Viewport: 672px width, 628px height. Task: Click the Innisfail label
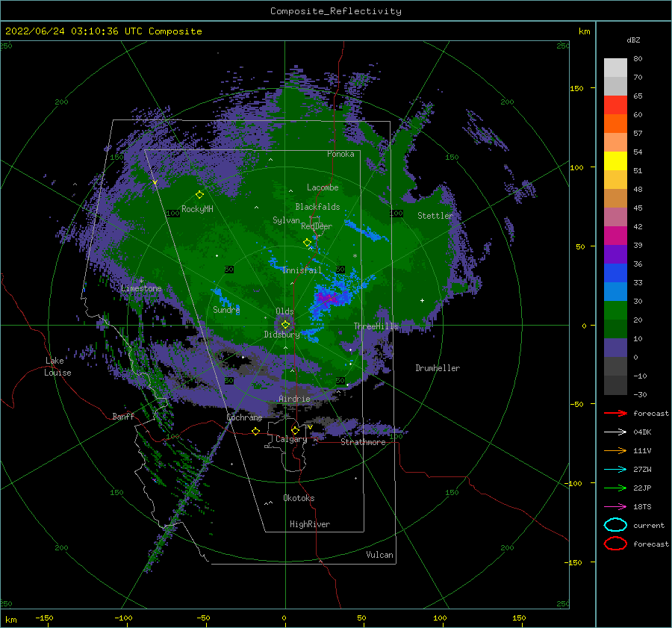click(x=302, y=270)
